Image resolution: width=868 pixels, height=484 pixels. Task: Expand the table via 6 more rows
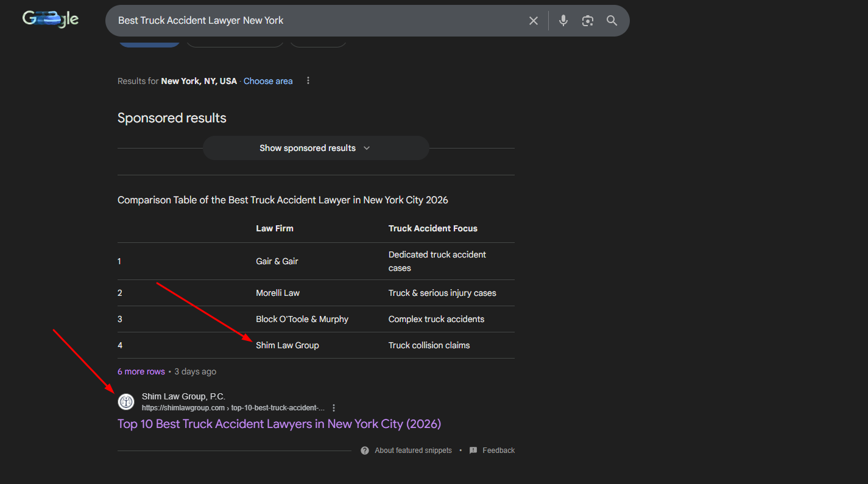pyautogui.click(x=141, y=371)
